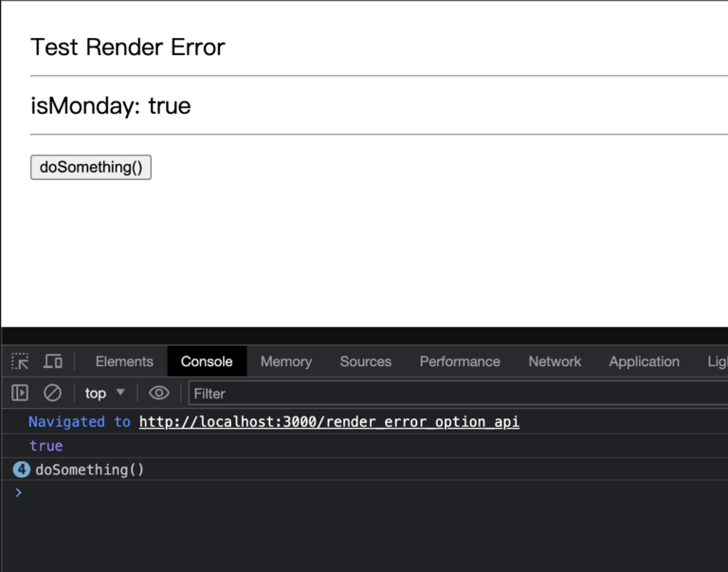This screenshot has height=572, width=728.
Task: Switch to the Elements tab
Action: [x=124, y=361]
